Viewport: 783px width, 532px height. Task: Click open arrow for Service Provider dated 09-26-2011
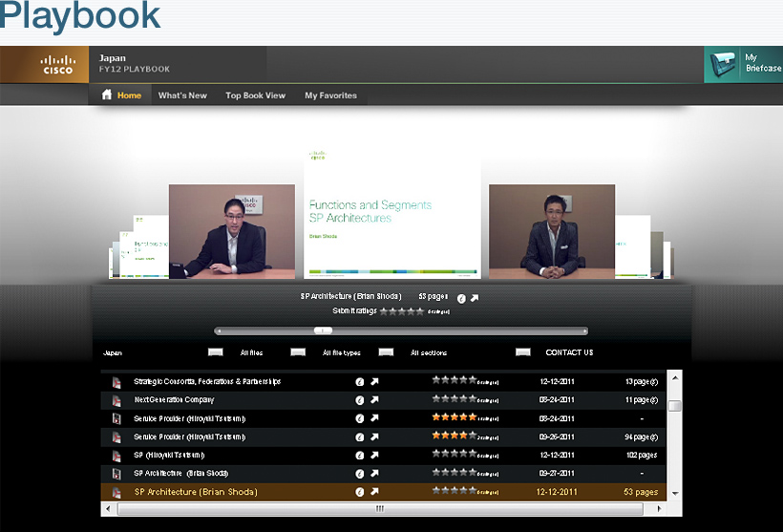[375, 436]
